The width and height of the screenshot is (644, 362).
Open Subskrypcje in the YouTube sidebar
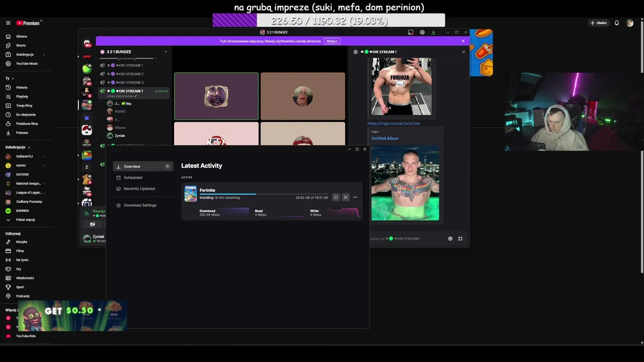point(25,54)
